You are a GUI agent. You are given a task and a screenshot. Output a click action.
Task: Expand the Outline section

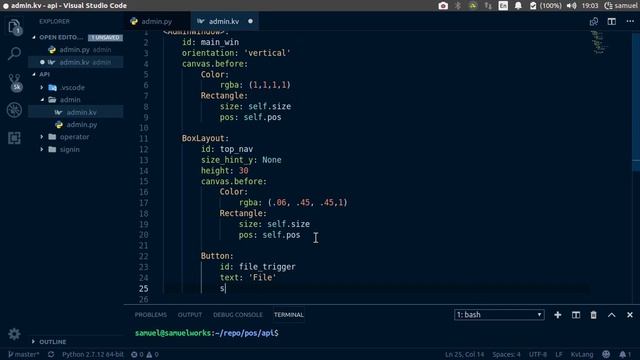click(49, 342)
